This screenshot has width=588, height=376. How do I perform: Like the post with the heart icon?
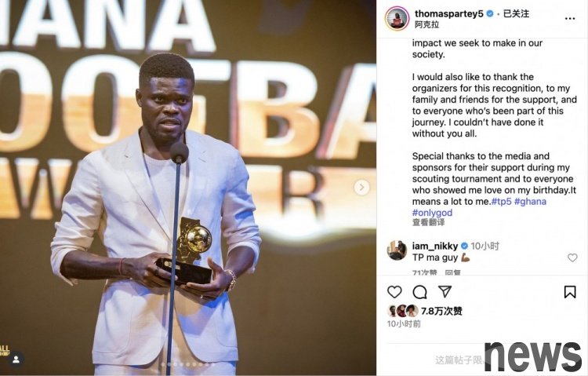tap(394, 292)
